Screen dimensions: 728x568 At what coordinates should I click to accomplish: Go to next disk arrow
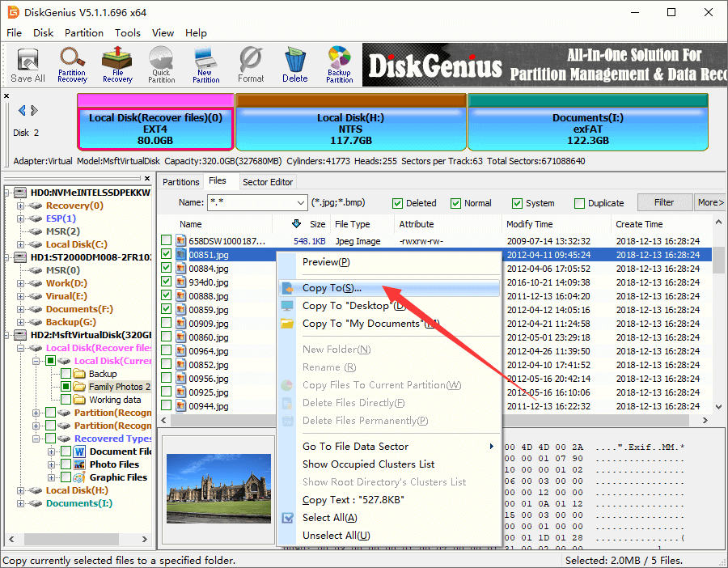coord(34,111)
